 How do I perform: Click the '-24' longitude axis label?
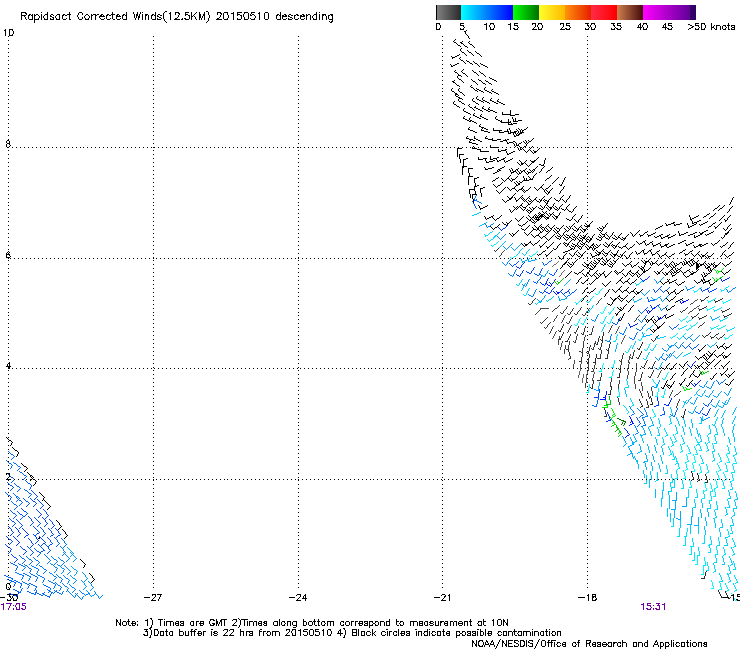tap(298, 597)
